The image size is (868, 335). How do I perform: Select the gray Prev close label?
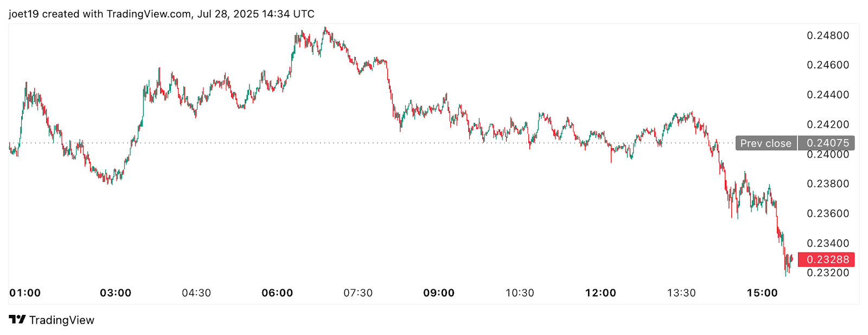(766, 143)
